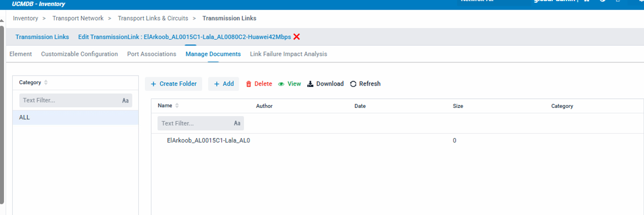Toggle case-sensitive Aa in Name filter
Image resolution: width=644 pixels, height=215 pixels.
[237, 123]
